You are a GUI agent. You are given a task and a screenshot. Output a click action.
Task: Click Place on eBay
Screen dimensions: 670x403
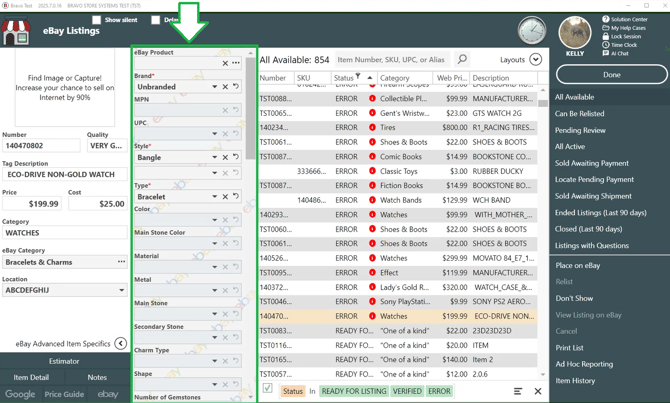pos(578,265)
